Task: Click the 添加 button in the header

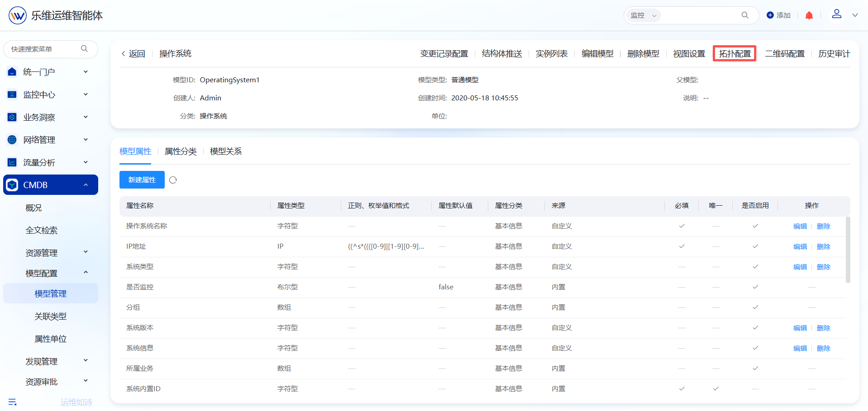Action: [x=779, y=15]
